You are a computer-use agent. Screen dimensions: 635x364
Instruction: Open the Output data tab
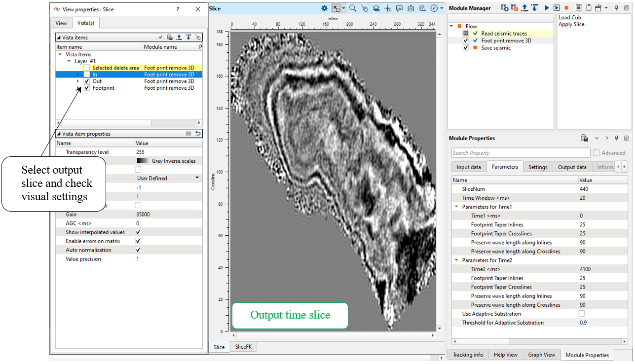pyautogui.click(x=572, y=167)
